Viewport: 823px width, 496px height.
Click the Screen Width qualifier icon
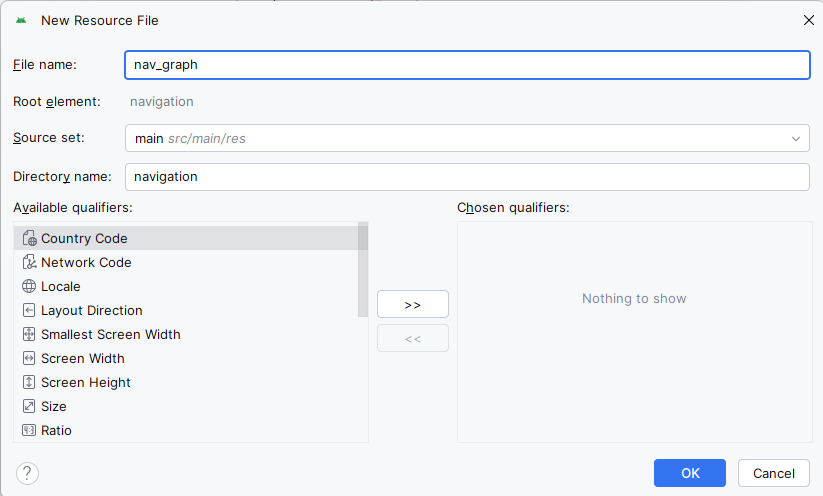29,358
